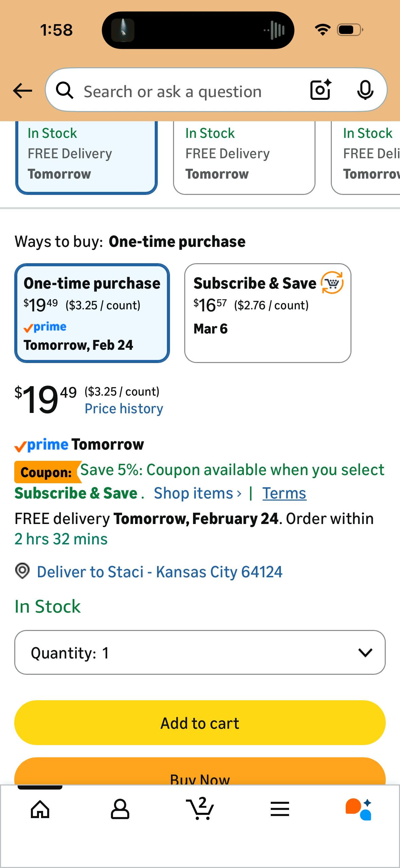Launch the Rufus AI assistant icon
The image size is (400, 868).
(x=359, y=809)
